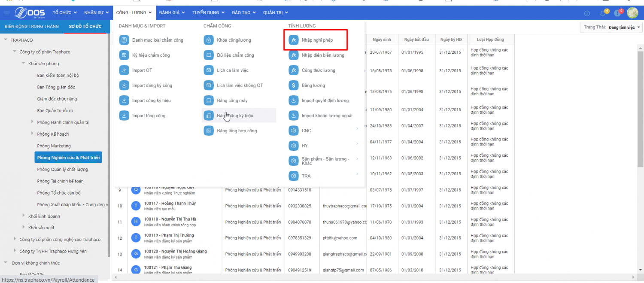This screenshot has height=283, width=644.
Task: Open Khóa công/lương lock icon
Action: coord(209,40)
